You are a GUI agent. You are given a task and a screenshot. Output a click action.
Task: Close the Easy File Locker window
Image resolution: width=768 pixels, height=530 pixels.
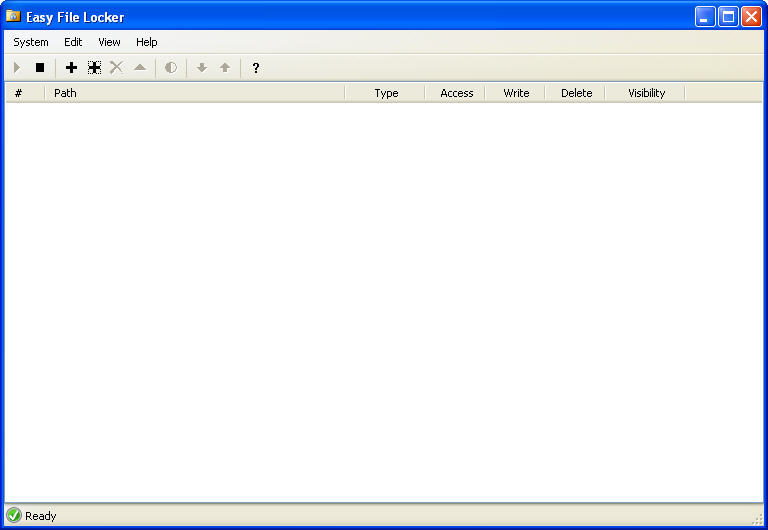click(751, 17)
